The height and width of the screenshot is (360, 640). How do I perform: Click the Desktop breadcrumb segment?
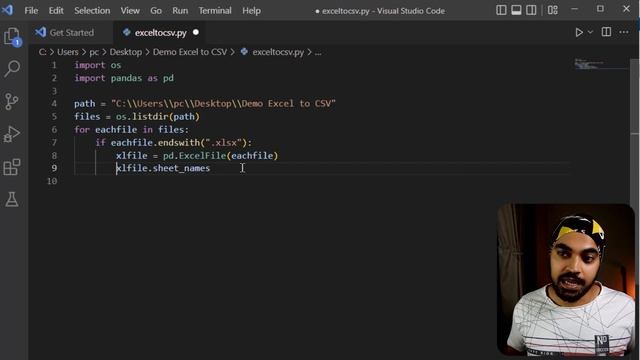(126, 52)
